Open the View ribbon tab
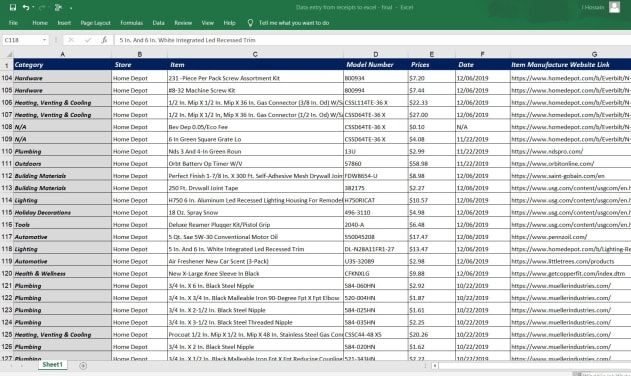The image size is (631, 376). 208,23
